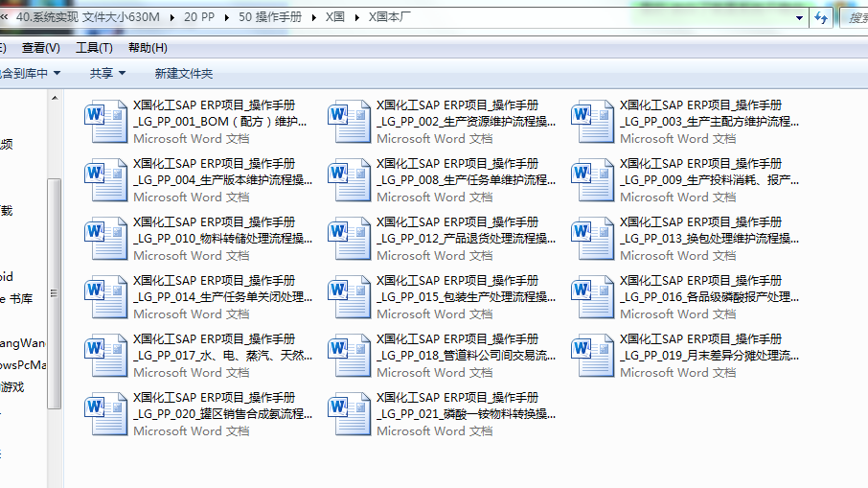The height and width of the screenshot is (488, 868).
Task: Open the 帮助(H) menu
Action: 148,48
